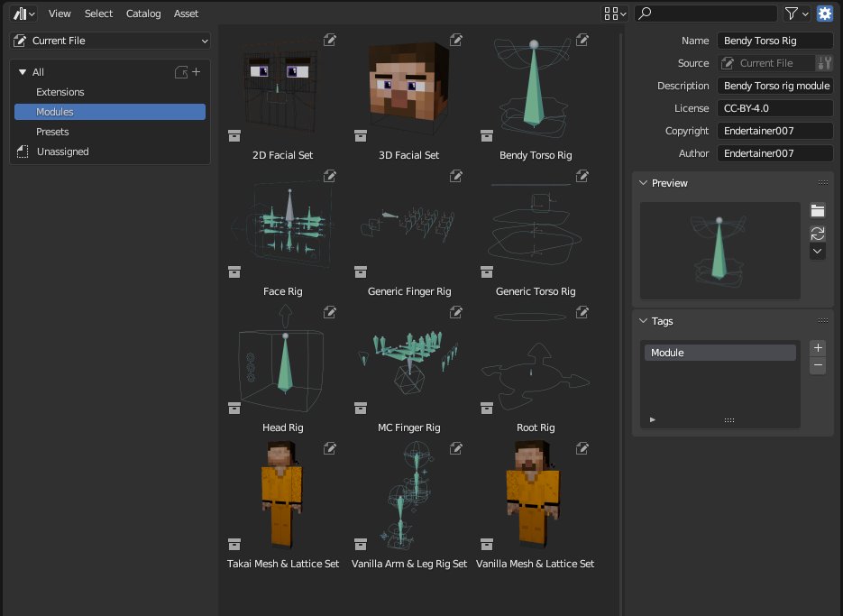The image size is (843, 616).
Task: Click the Author field
Action: (x=774, y=154)
